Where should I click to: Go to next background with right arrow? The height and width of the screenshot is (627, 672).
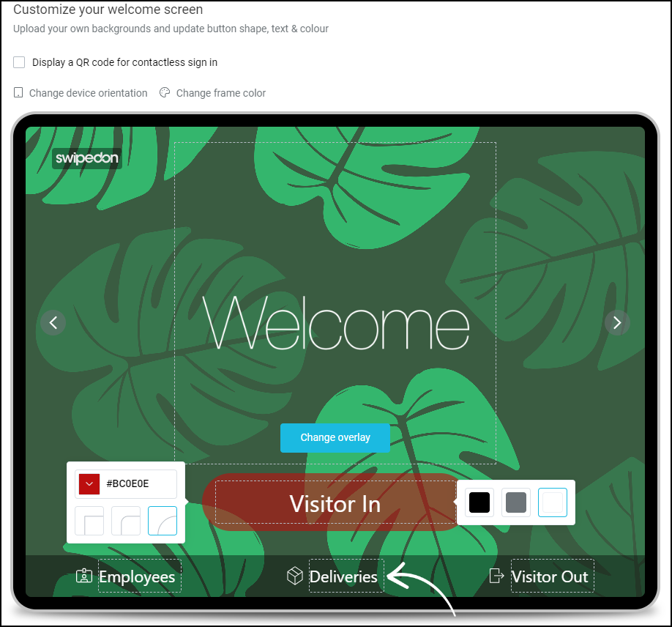click(617, 322)
